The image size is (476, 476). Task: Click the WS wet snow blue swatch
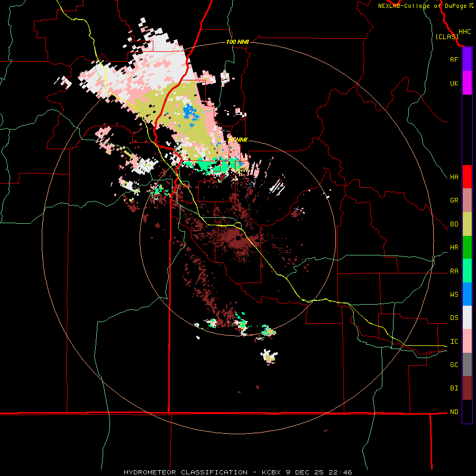[467, 294]
